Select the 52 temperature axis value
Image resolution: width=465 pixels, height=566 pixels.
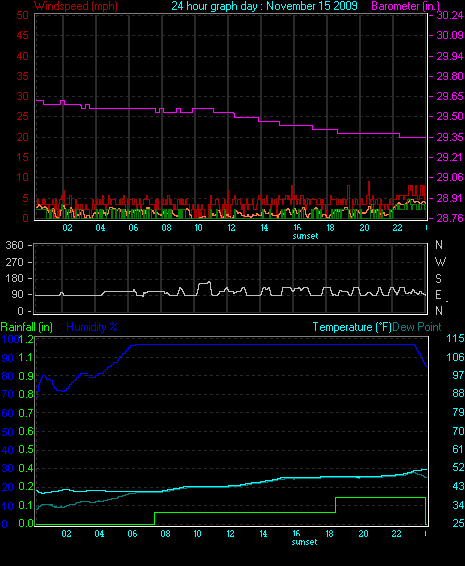[458, 467]
